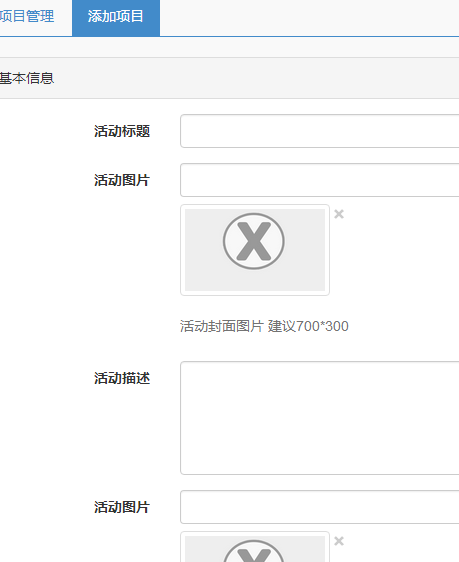Click the 基本信息 panel heading
The height and width of the screenshot is (562, 459).
(27, 78)
